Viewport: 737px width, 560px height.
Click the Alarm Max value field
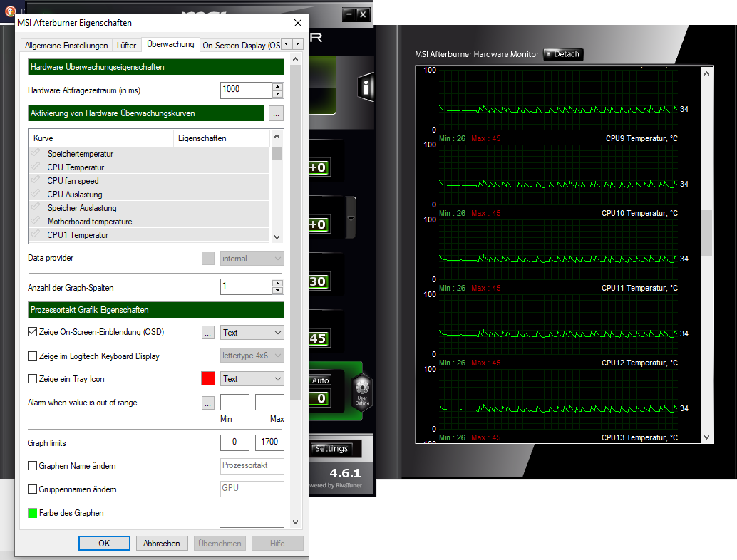coord(269,403)
